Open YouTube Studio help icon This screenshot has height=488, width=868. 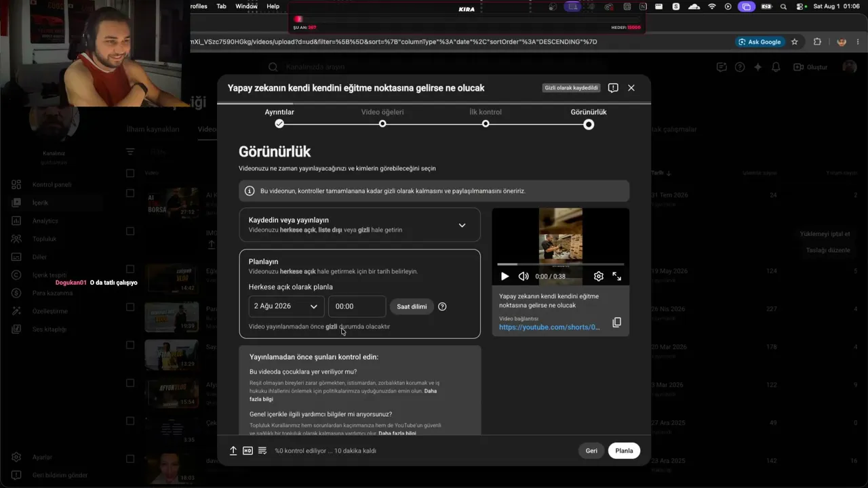(740, 67)
